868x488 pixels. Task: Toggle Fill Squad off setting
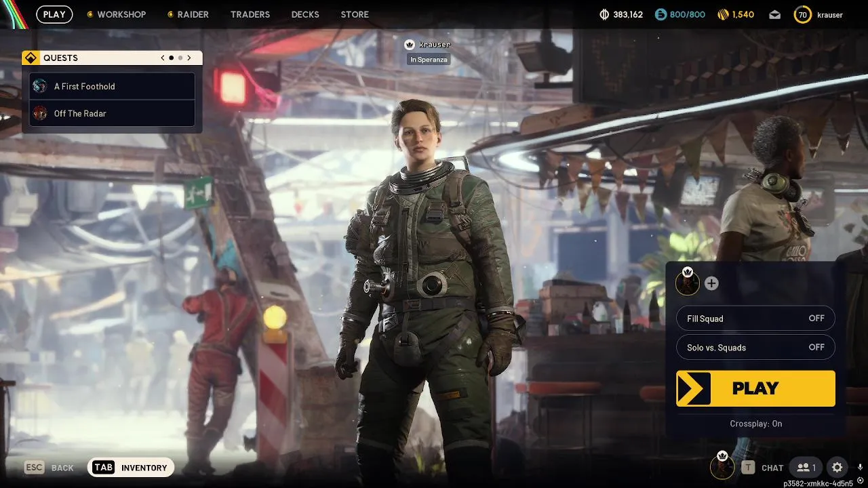[x=755, y=319]
